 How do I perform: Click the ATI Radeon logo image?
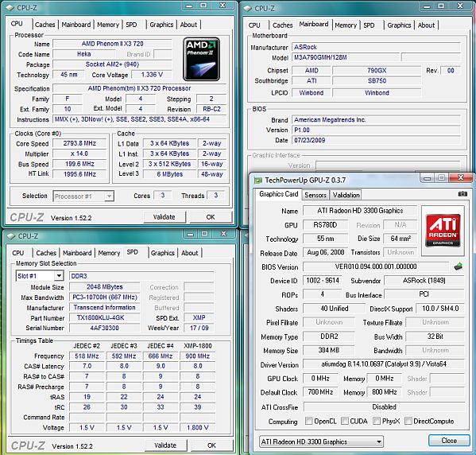click(x=443, y=231)
